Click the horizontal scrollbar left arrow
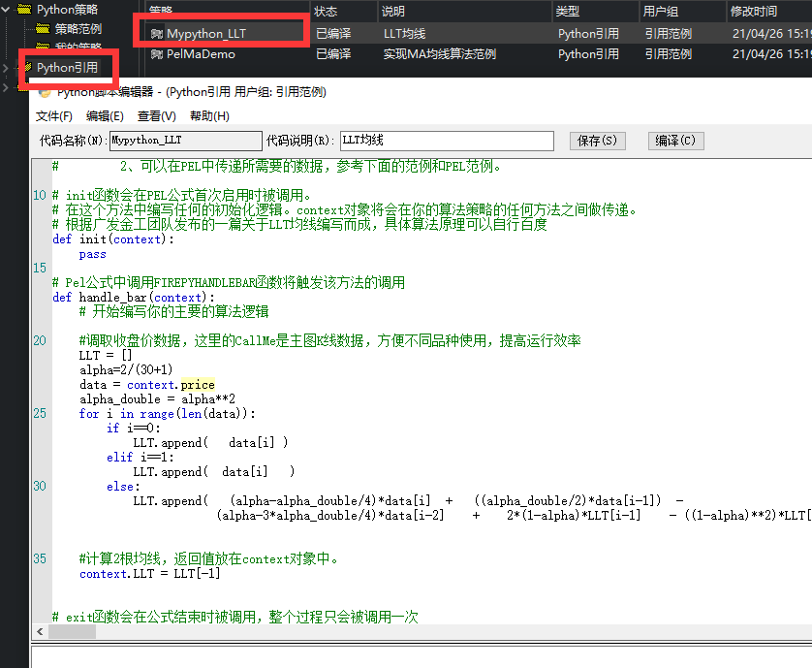This screenshot has width=812, height=668. pyautogui.click(x=40, y=631)
